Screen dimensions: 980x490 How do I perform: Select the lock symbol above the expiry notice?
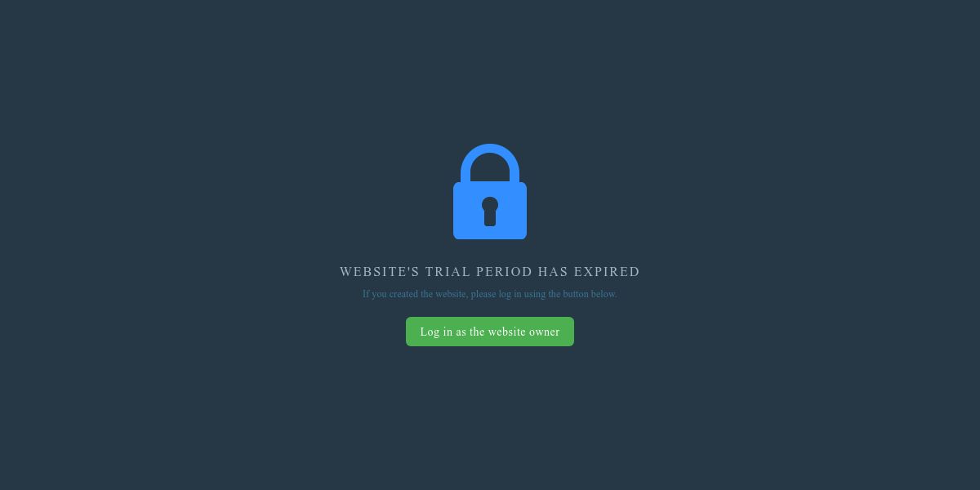490,191
